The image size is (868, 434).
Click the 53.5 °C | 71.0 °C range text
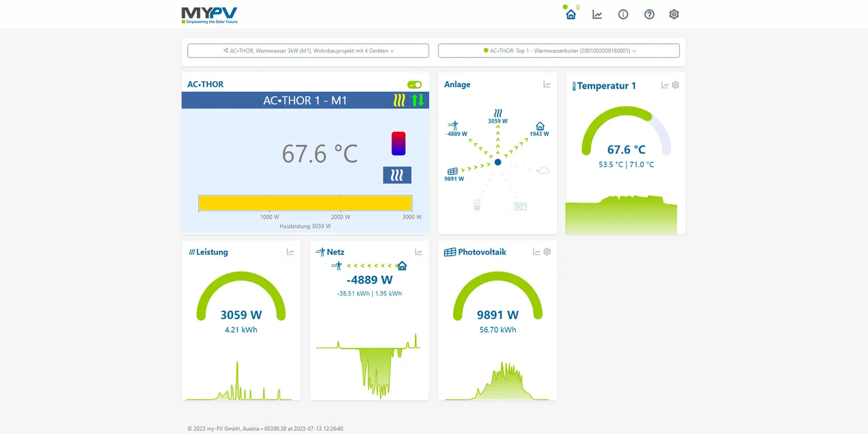coord(626,164)
